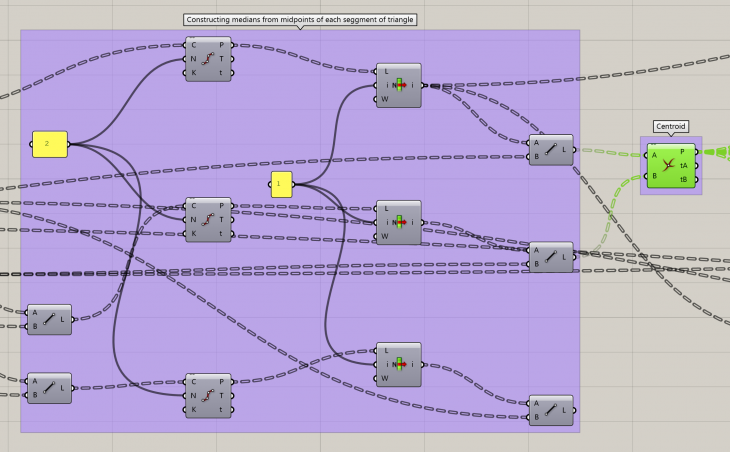Pick the bottom List Item component icon
Viewport: 730px width, 452px height.
[399, 365]
